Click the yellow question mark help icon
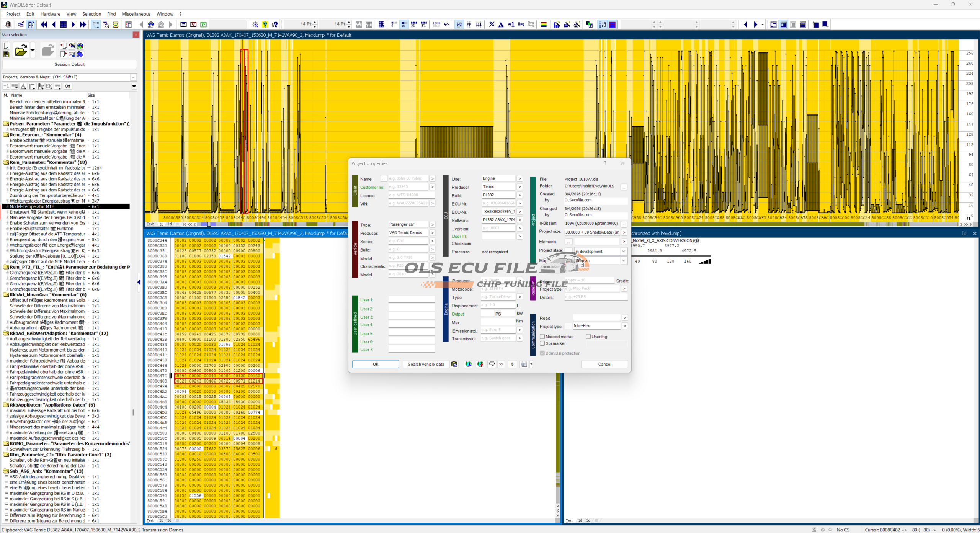 (265, 25)
